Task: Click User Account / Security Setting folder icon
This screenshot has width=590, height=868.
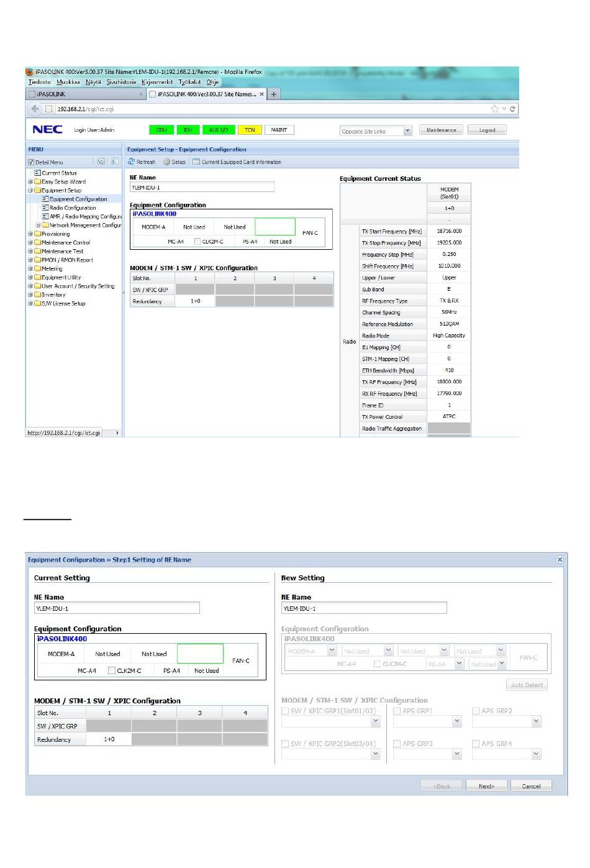Action: (37, 286)
